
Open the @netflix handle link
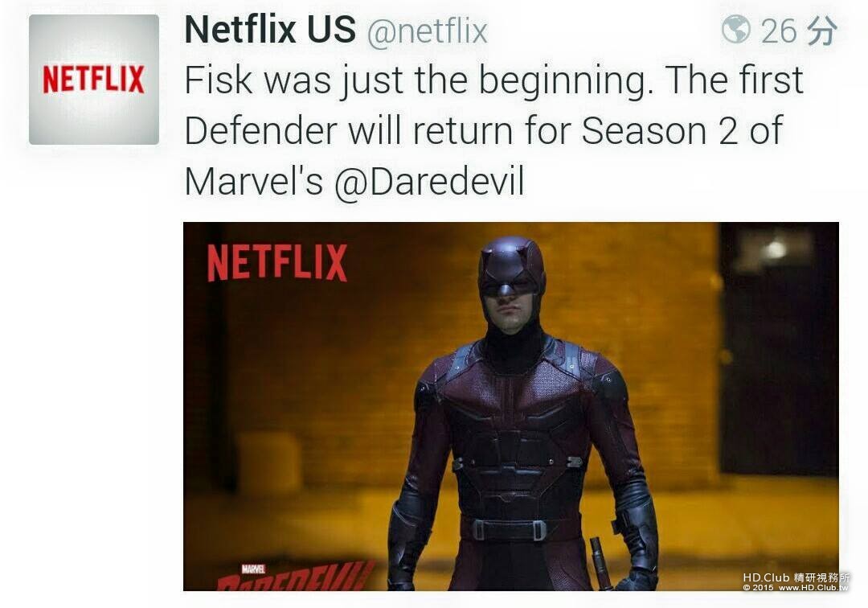pyautogui.click(x=427, y=31)
